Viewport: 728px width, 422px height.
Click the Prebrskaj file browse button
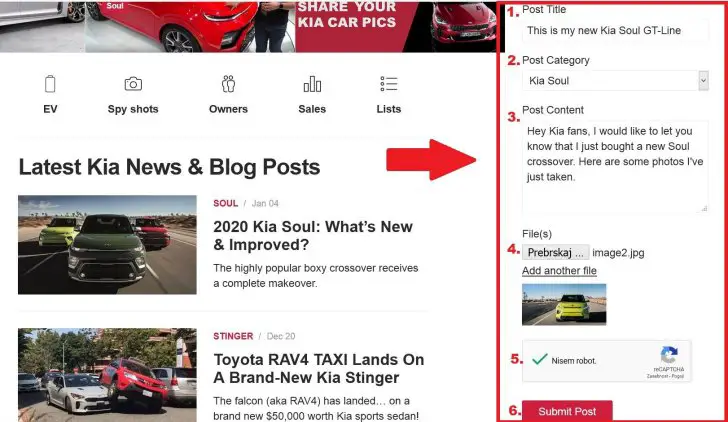click(556, 253)
